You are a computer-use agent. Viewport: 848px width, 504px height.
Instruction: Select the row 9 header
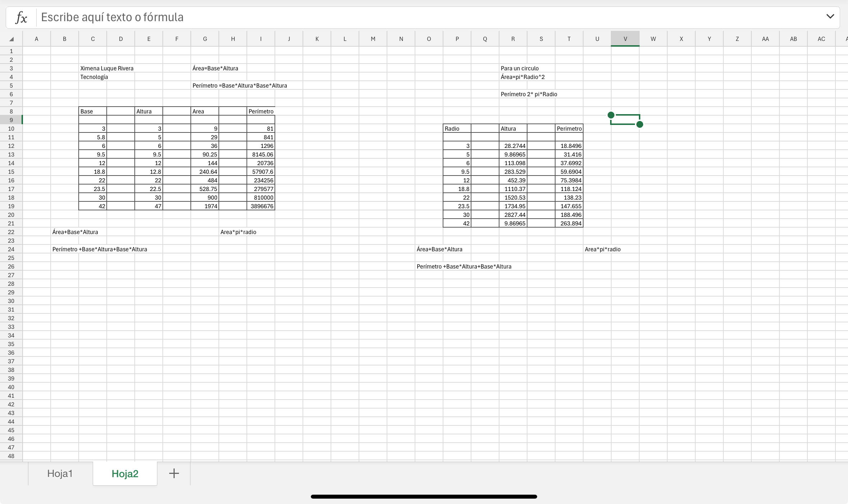click(x=11, y=120)
